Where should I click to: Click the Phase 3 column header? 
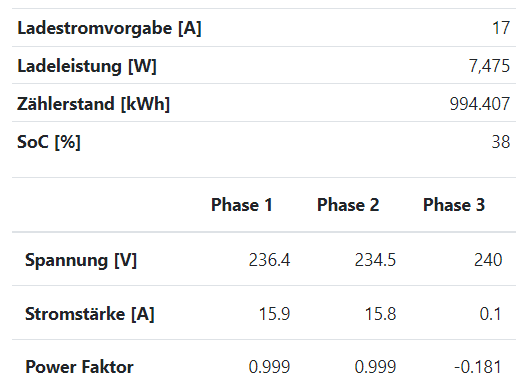[454, 205]
